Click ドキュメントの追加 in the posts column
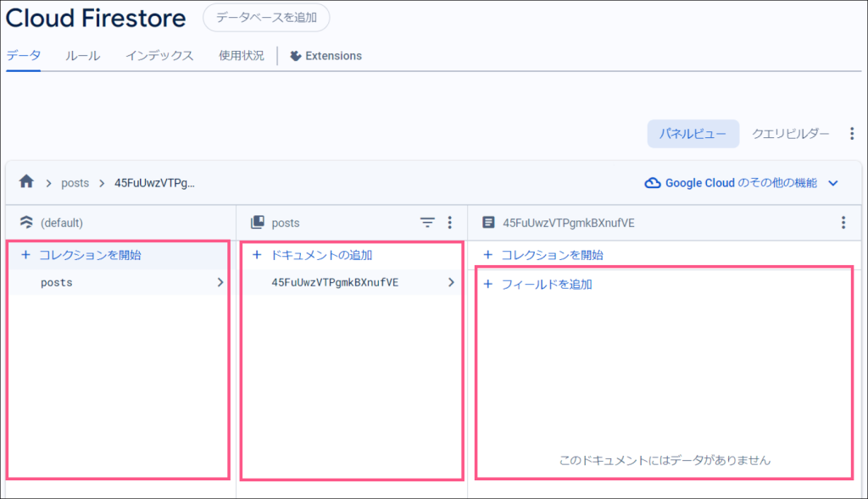Image resolution: width=868 pixels, height=499 pixels. tap(321, 255)
